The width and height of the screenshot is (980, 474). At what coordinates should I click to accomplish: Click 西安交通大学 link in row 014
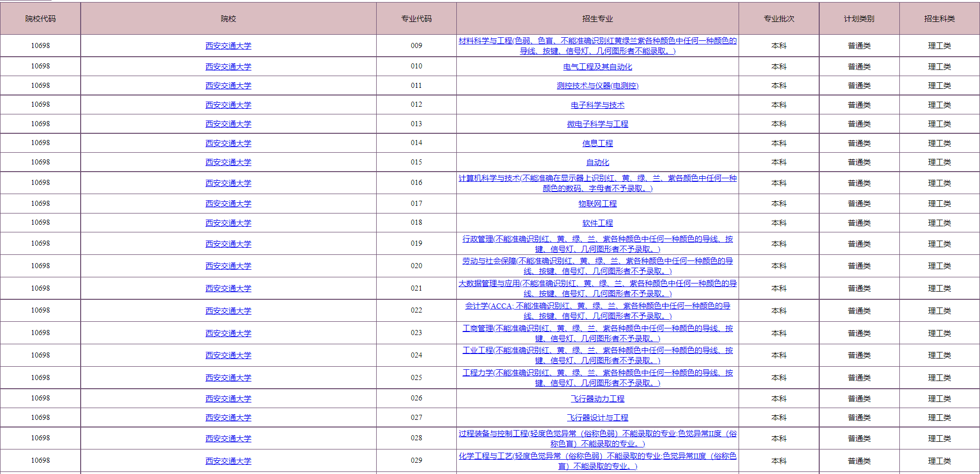tap(228, 144)
